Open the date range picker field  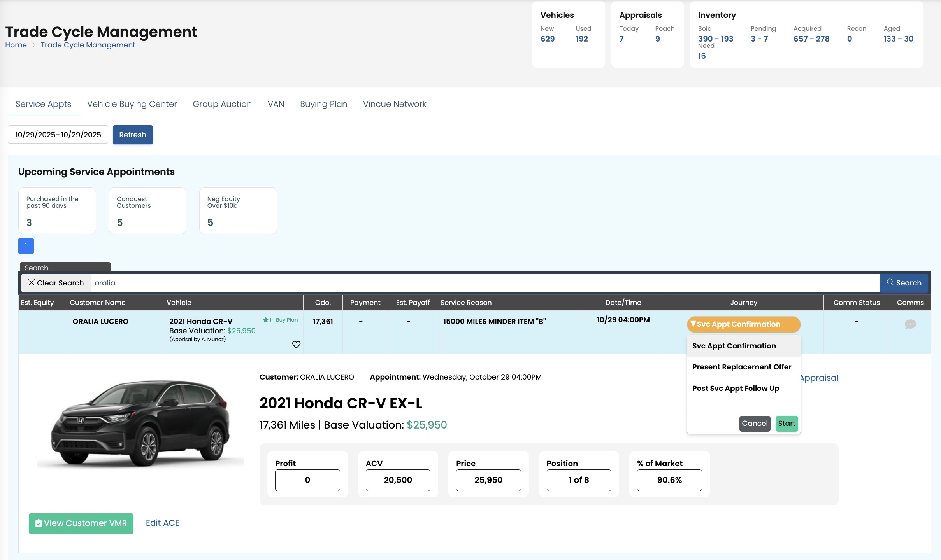click(x=58, y=135)
